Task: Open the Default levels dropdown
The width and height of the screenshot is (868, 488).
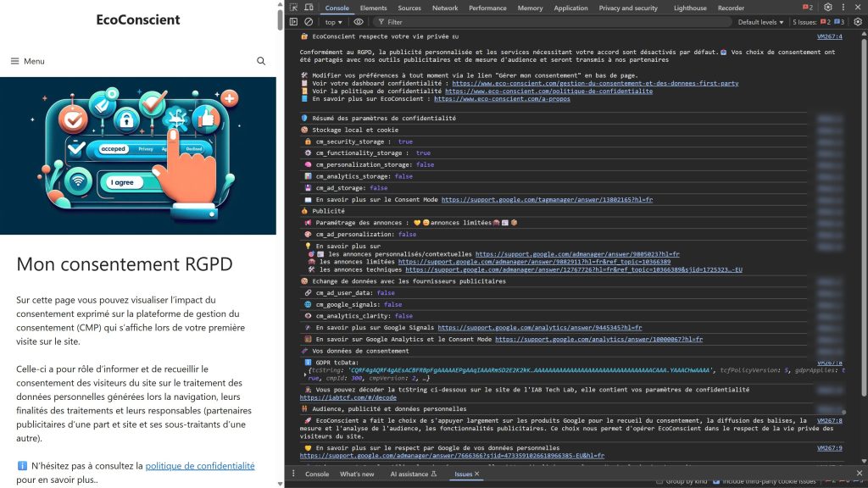Action: (x=760, y=22)
